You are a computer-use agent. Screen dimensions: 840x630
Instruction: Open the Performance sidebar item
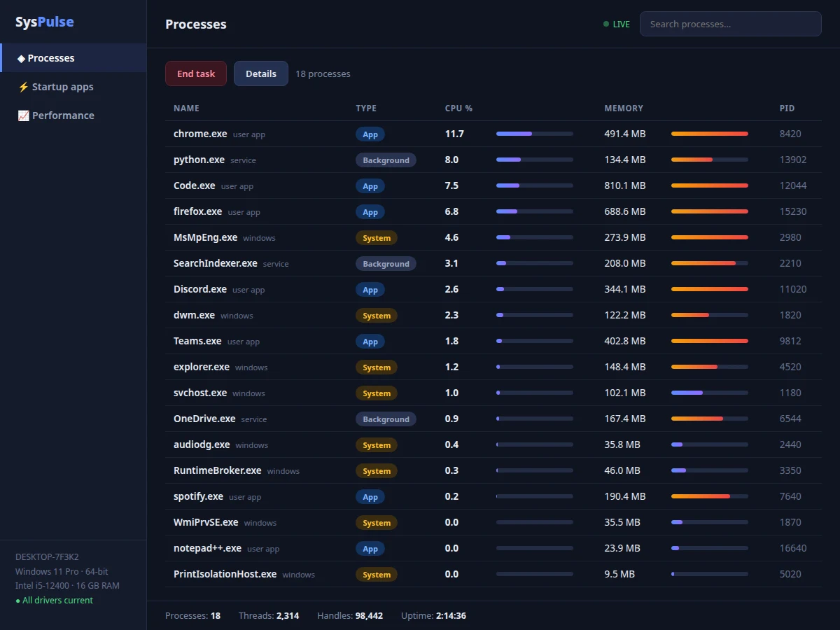[73, 115]
